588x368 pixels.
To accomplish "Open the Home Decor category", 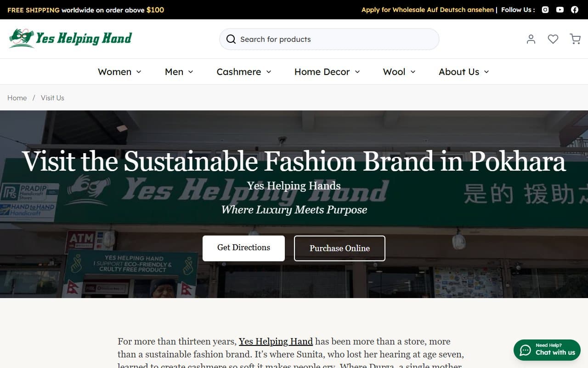I will [322, 72].
